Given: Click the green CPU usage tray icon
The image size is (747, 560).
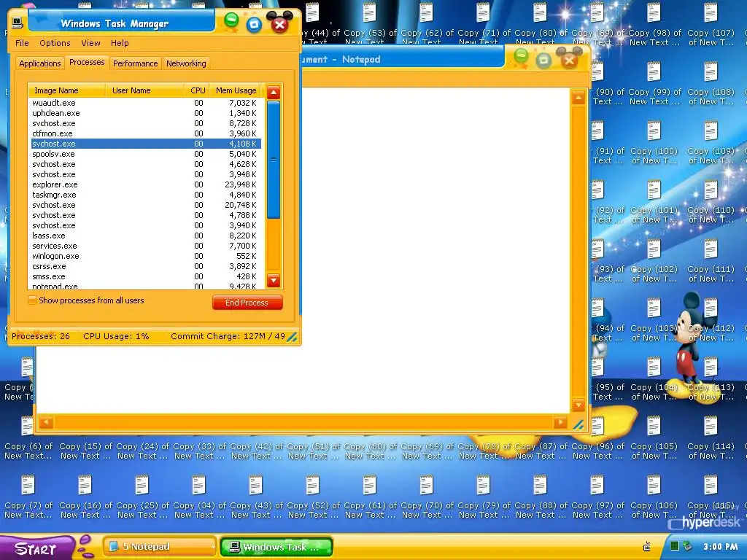Looking at the screenshot, I should (x=675, y=545).
